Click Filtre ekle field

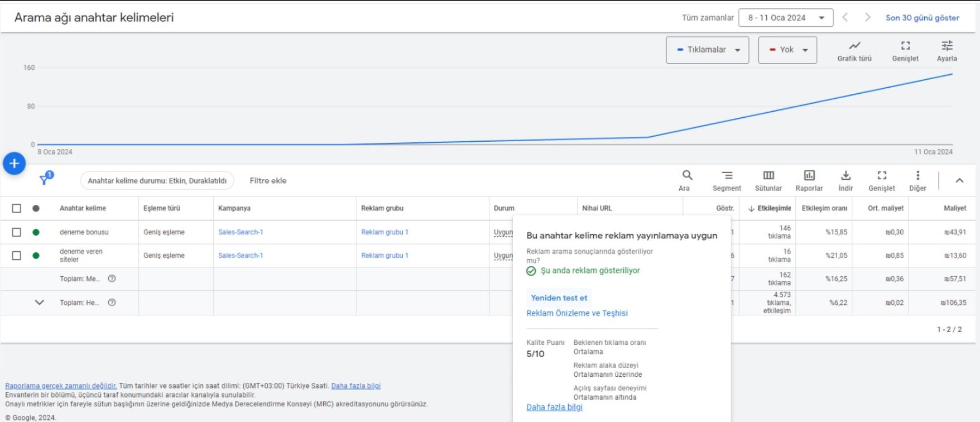coord(268,181)
